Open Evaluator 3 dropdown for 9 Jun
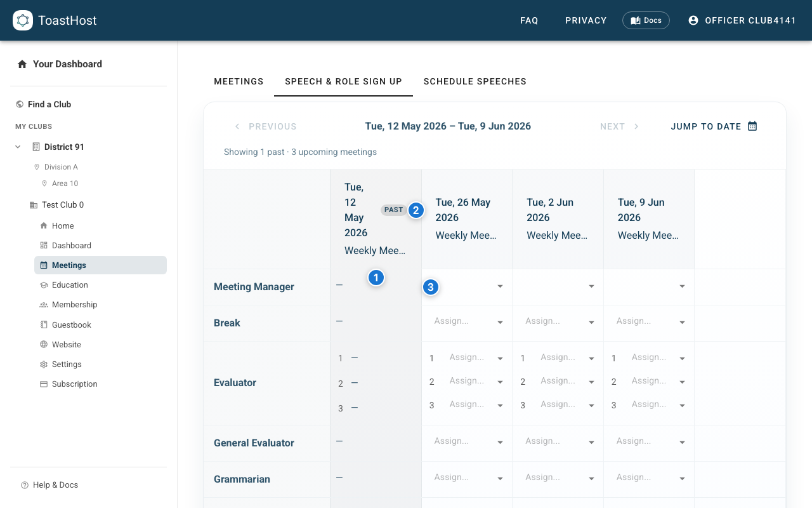The image size is (812, 508). tap(657, 405)
